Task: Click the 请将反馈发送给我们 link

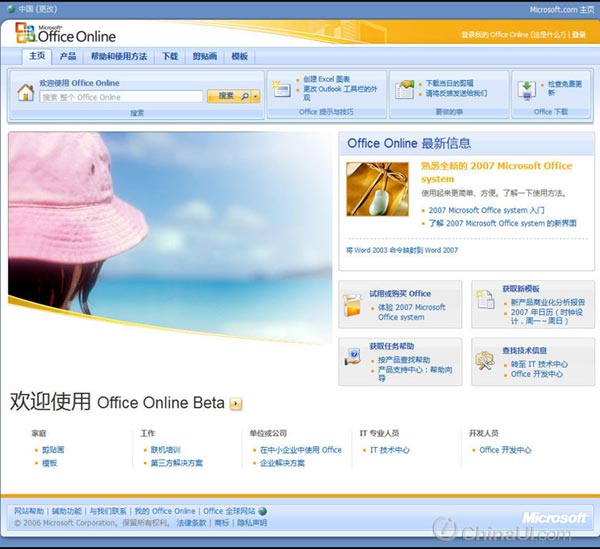Action: click(x=456, y=93)
